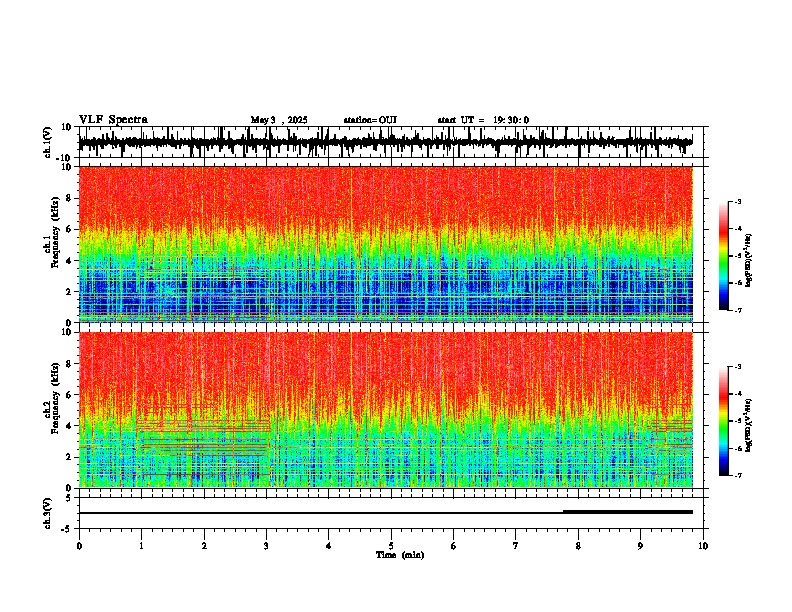The width and height of the screenshot is (792, 612).
Task: Click the ch.1 colorbar scale
Action: [724, 256]
